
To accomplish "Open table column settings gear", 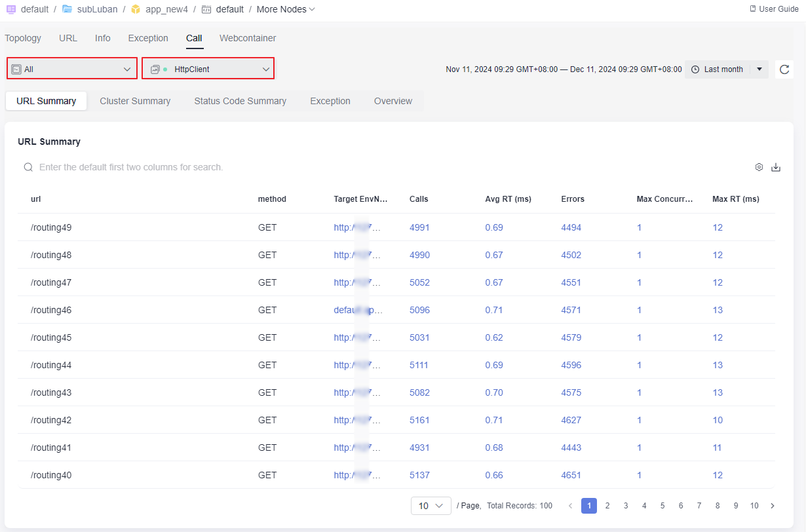I will (x=759, y=167).
